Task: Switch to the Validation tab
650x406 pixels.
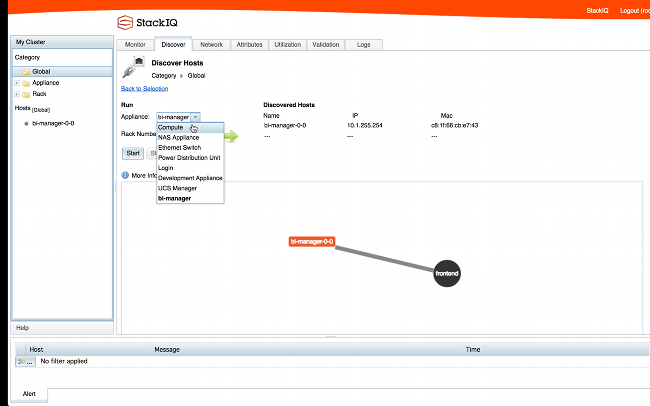Action: [x=326, y=44]
